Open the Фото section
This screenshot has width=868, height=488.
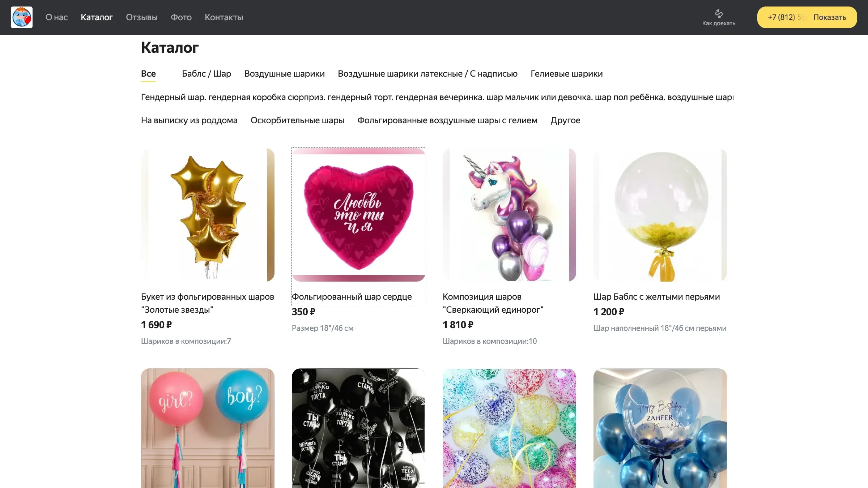pos(181,17)
